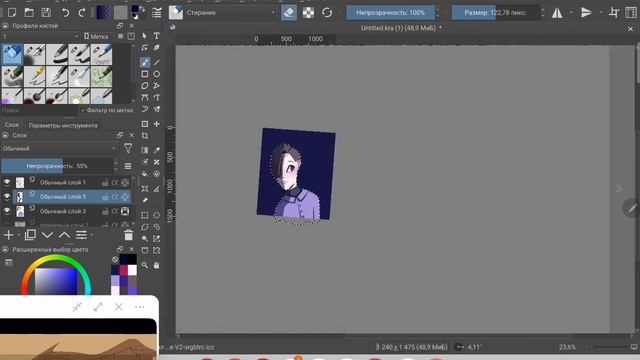Screen dimensions: 640x360
Task: Adjust brush 'Размер' size slider
Action: click(496, 13)
